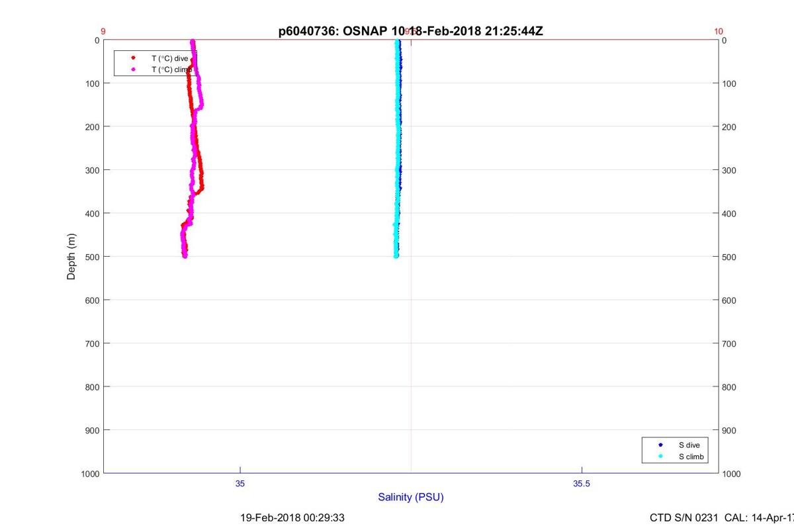Click the magenta marker for T climb legend
794x532 pixels.
click(x=134, y=69)
